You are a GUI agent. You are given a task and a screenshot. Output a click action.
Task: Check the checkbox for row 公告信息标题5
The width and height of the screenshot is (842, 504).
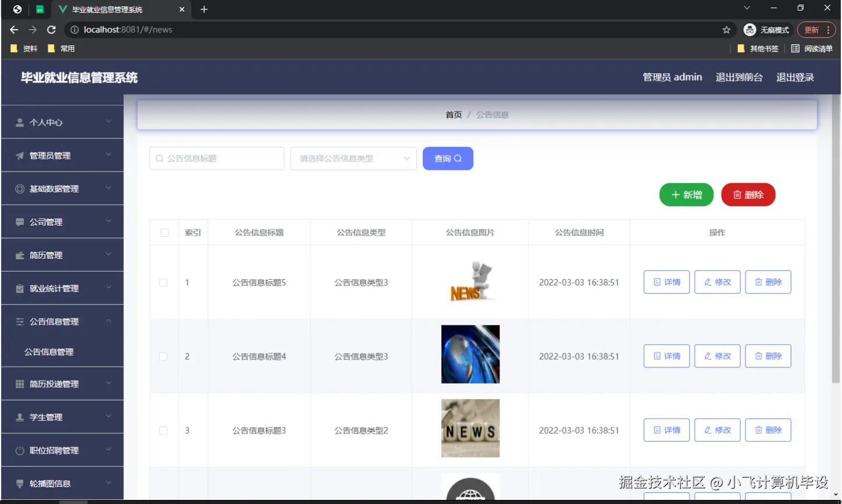coord(163,282)
